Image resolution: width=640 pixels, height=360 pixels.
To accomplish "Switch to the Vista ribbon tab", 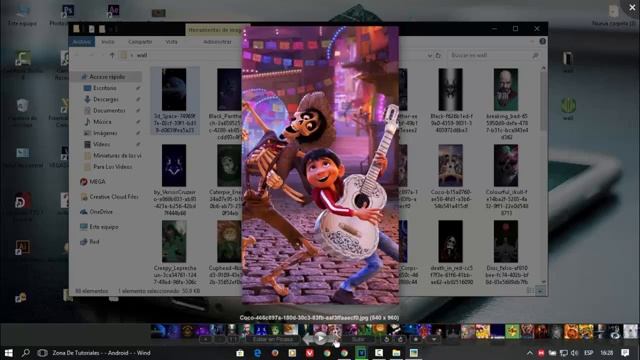I will click(x=172, y=42).
